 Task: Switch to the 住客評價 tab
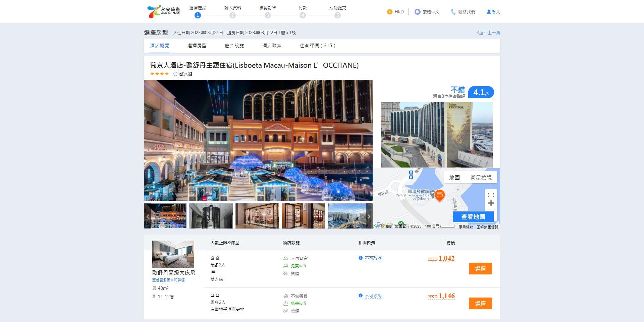pos(317,46)
